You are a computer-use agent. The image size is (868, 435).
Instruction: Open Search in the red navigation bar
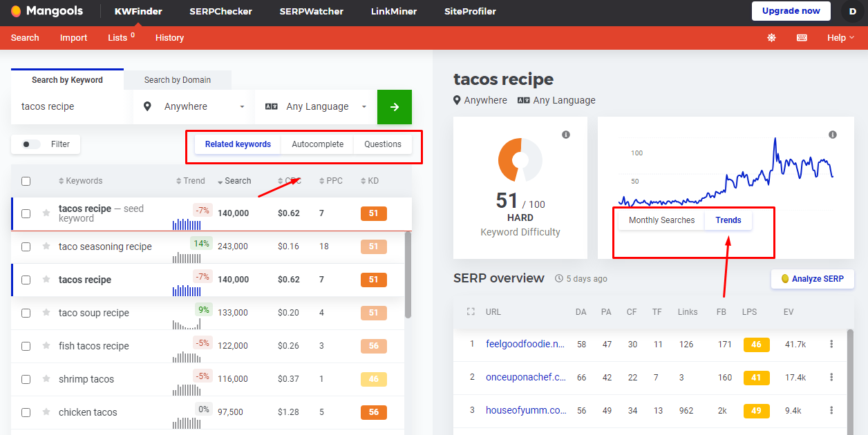point(25,38)
